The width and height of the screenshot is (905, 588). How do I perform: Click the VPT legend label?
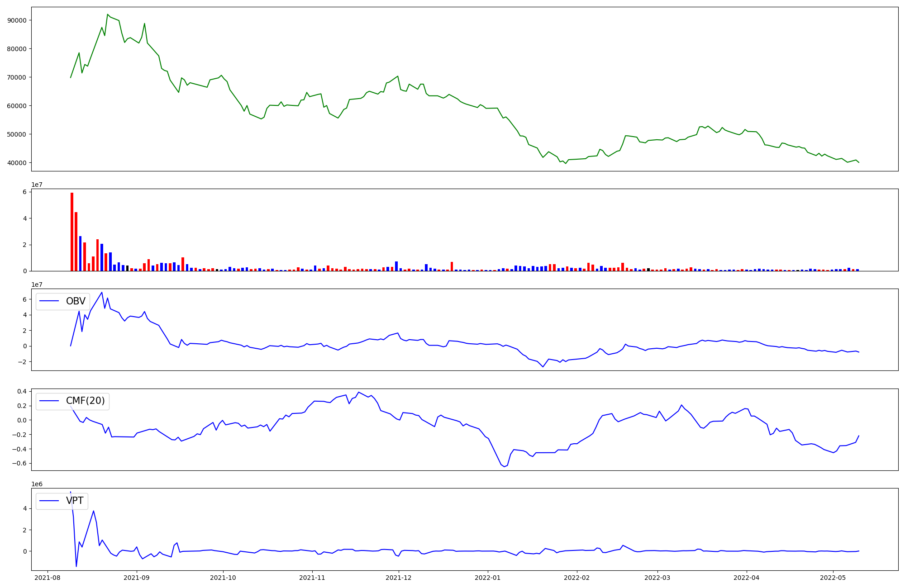tap(75, 501)
